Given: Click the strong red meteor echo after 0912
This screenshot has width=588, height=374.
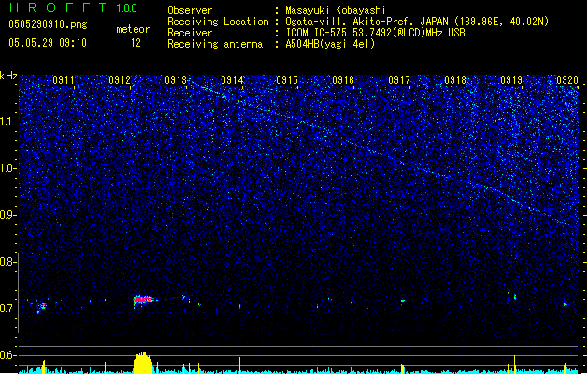Looking at the screenshot, I should tap(144, 300).
